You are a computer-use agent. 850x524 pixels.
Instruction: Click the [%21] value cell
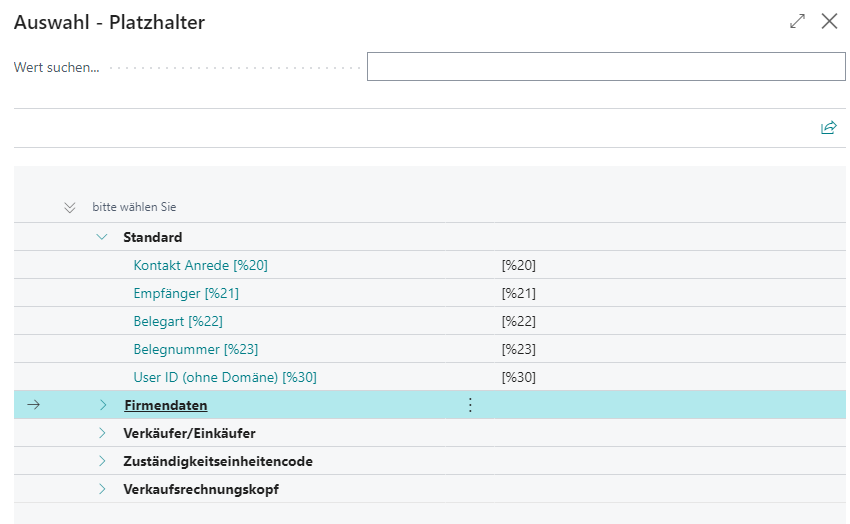(x=518, y=293)
